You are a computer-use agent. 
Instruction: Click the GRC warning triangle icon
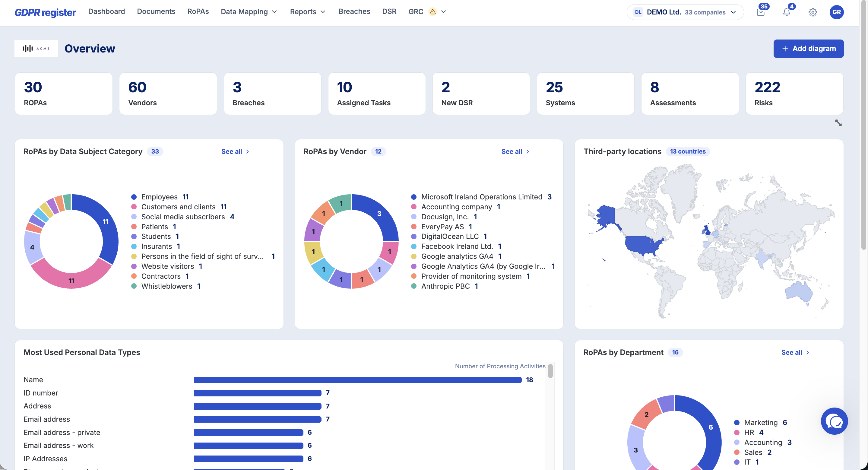(x=433, y=12)
